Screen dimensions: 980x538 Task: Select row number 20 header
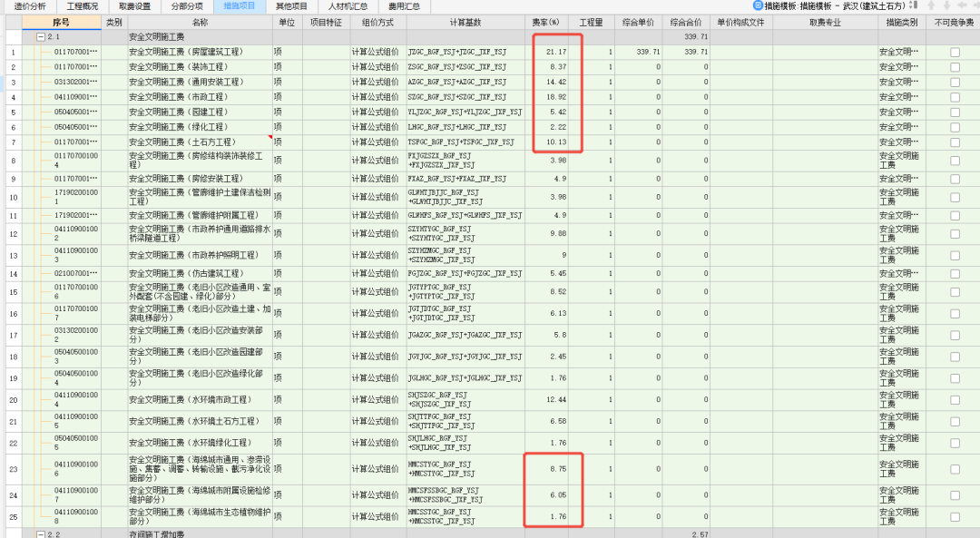pos(14,400)
